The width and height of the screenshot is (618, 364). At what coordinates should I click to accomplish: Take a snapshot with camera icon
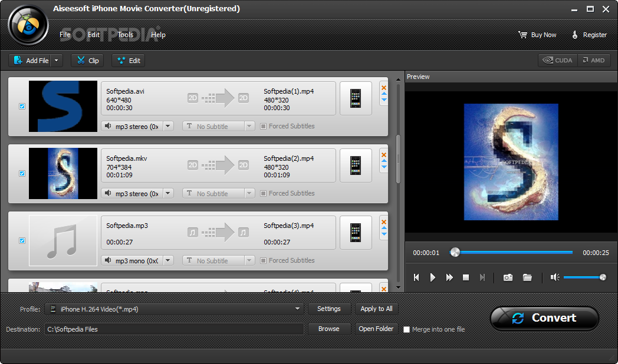point(508,277)
